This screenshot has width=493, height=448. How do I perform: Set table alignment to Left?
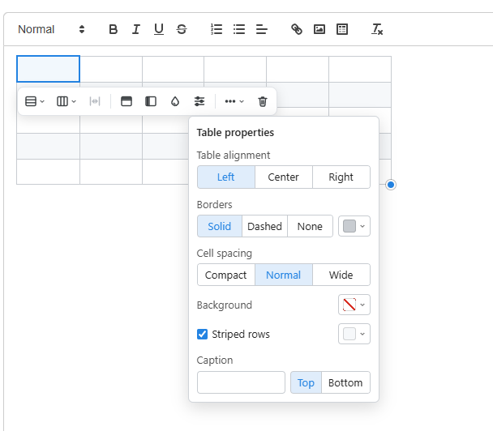tap(225, 177)
